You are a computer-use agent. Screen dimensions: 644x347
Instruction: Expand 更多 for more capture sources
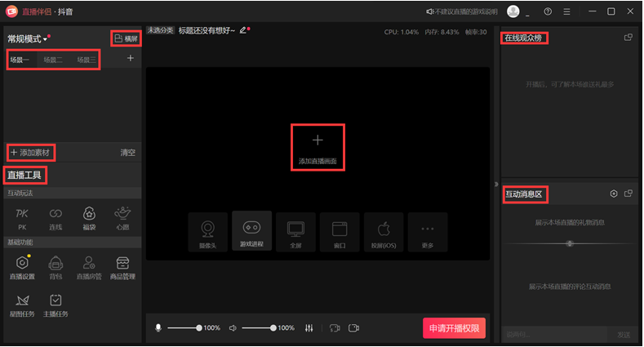[x=428, y=232]
